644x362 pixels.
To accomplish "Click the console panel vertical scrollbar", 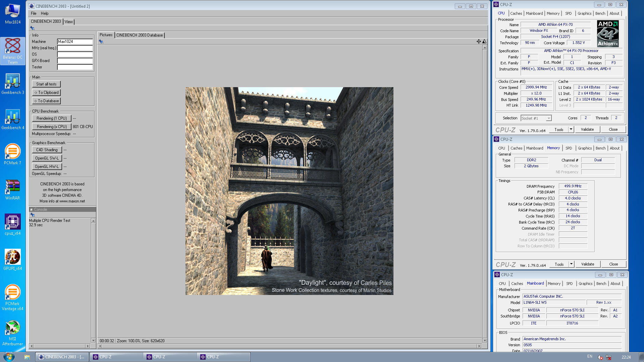I will pos(93,281).
